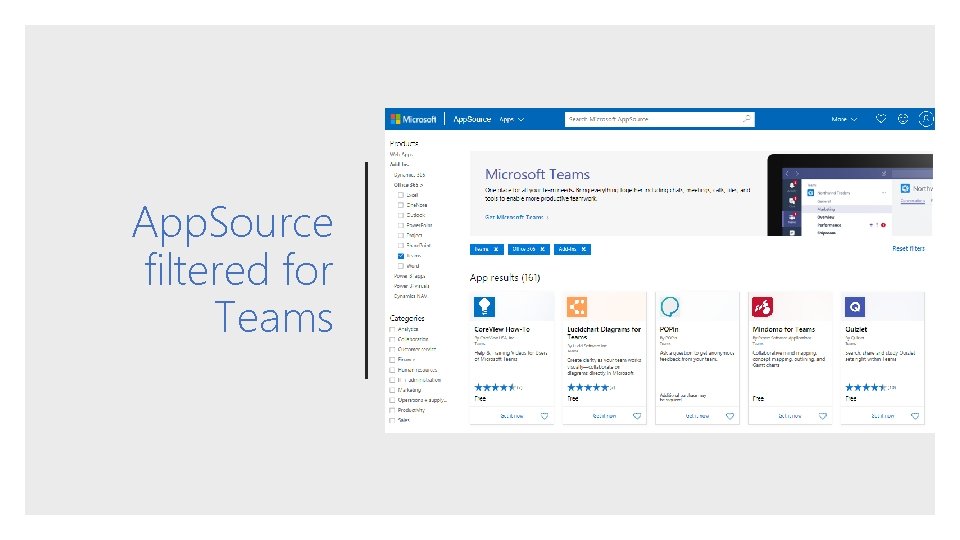The width and height of the screenshot is (960, 540).
Task: Select Add-ins in the Products list
Action: pyautogui.click(x=399, y=164)
